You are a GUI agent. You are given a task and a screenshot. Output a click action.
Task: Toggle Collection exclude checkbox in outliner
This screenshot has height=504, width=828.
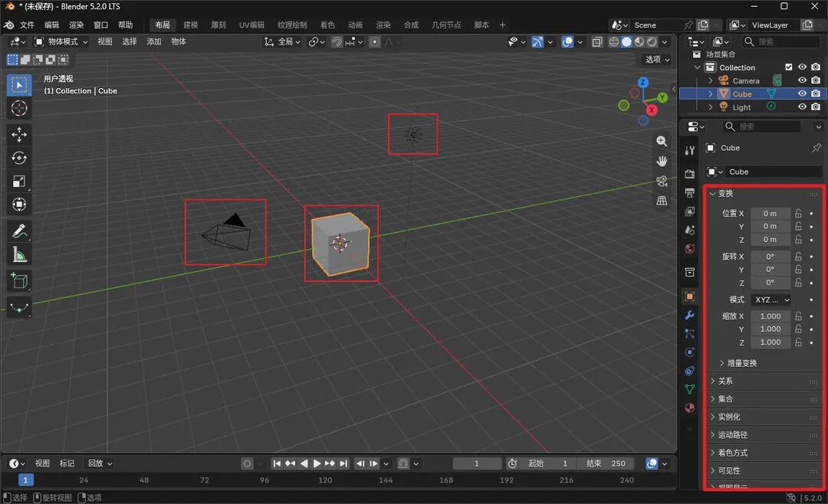(789, 67)
